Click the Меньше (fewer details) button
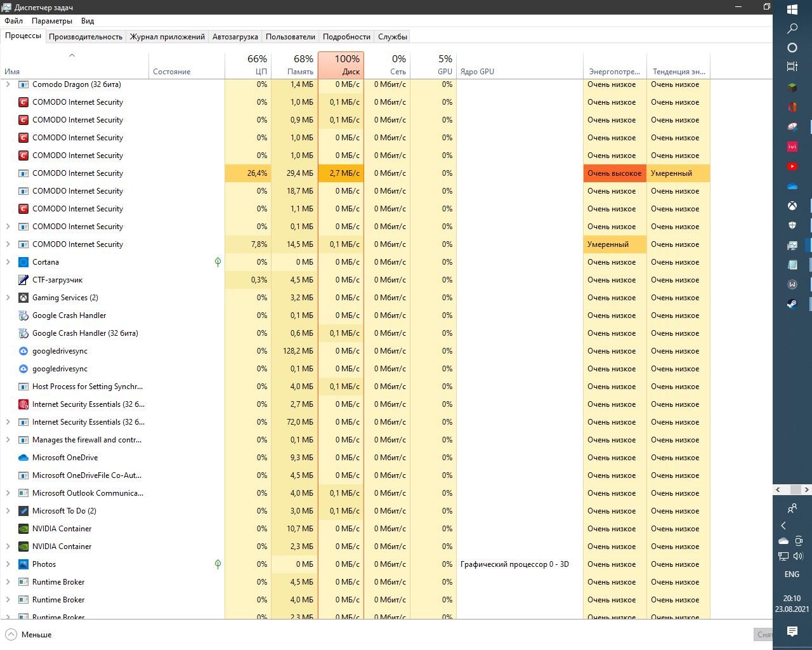 coord(29,635)
